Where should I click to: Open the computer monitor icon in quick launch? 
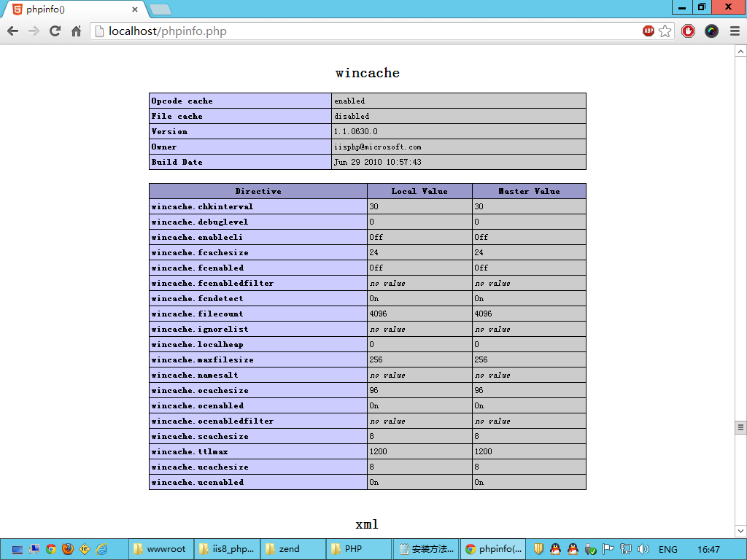tap(34, 550)
